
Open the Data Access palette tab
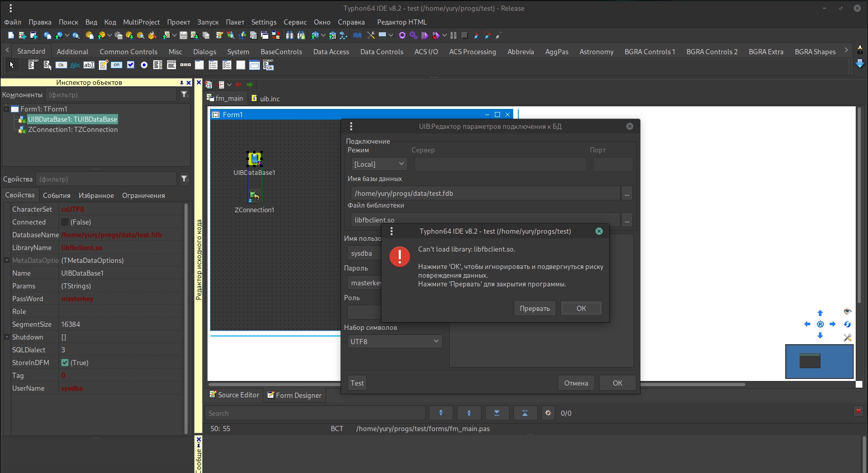(x=331, y=52)
